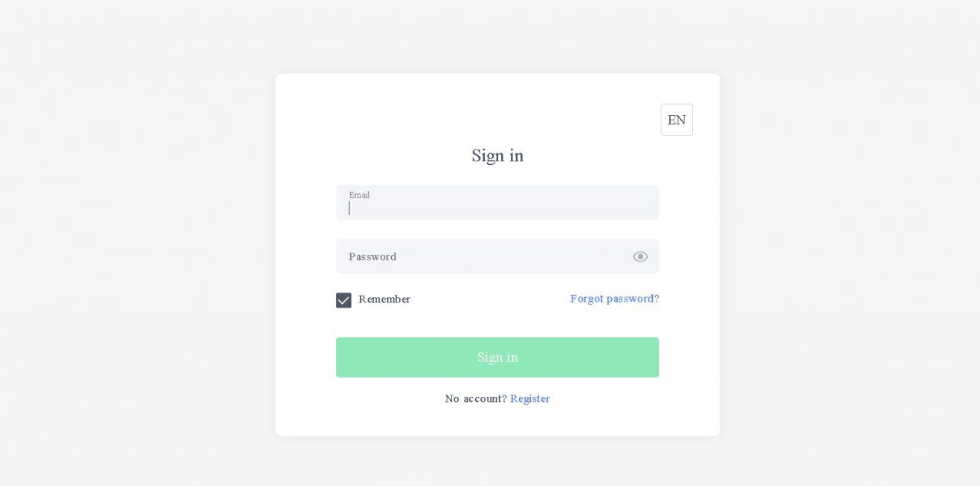The width and height of the screenshot is (980, 486).
Task: Click the gray background outside the card
Action: coord(134,245)
